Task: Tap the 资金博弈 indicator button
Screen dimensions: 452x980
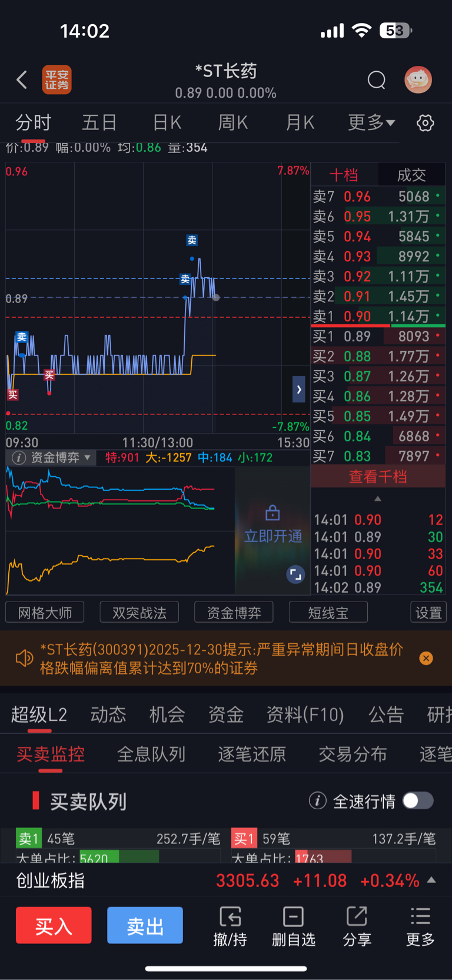Action: tap(234, 613)
